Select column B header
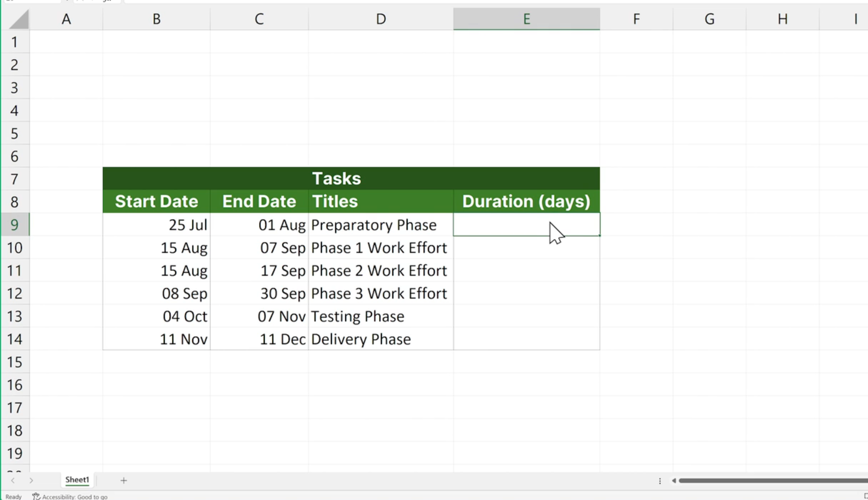The image size is (868, 500). (156, 19)
